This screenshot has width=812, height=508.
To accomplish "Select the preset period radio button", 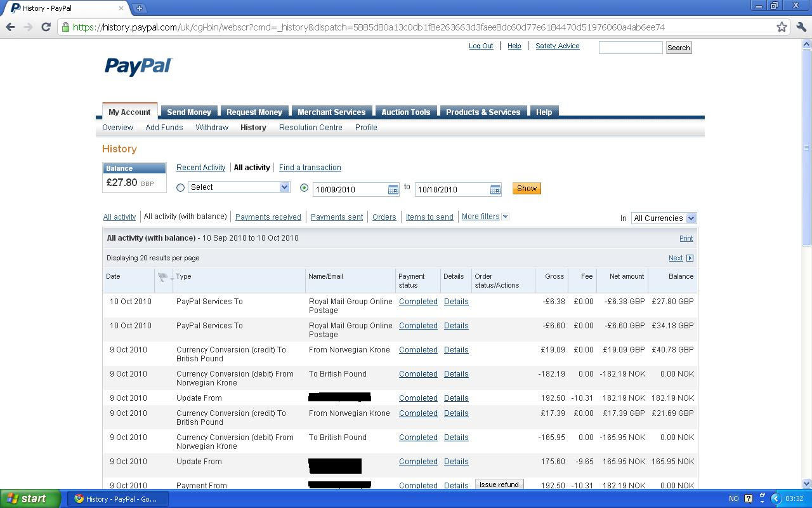I will click(x=181, y=187).
